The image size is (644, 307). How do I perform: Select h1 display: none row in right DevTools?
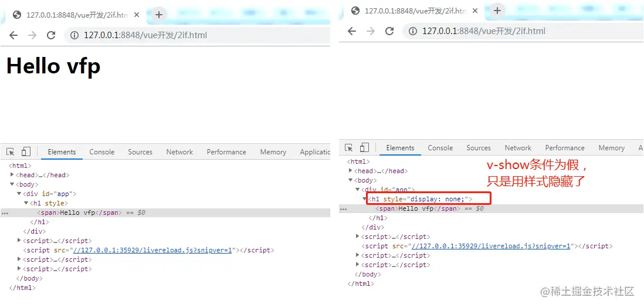420,200
